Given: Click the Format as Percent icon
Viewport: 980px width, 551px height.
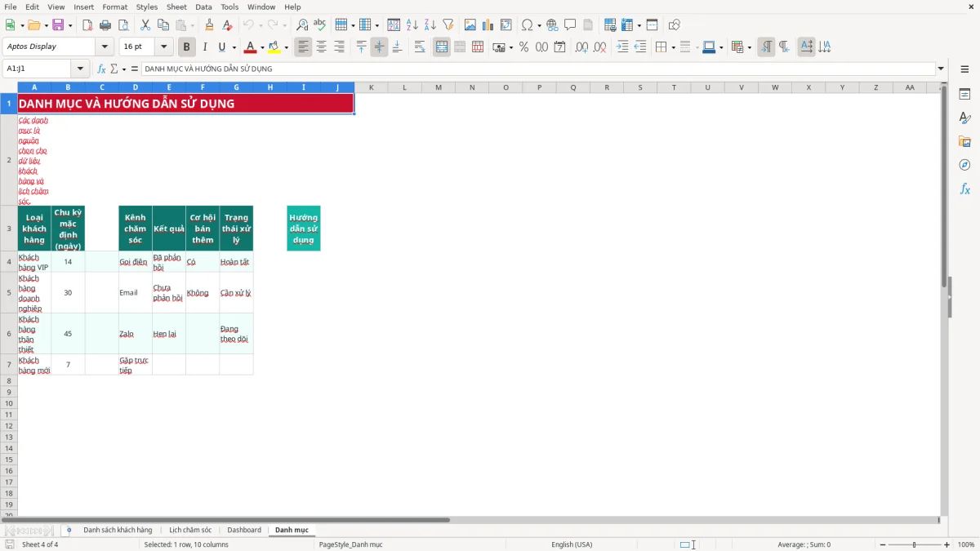Looking at the screenshot, I should (523, 47).
